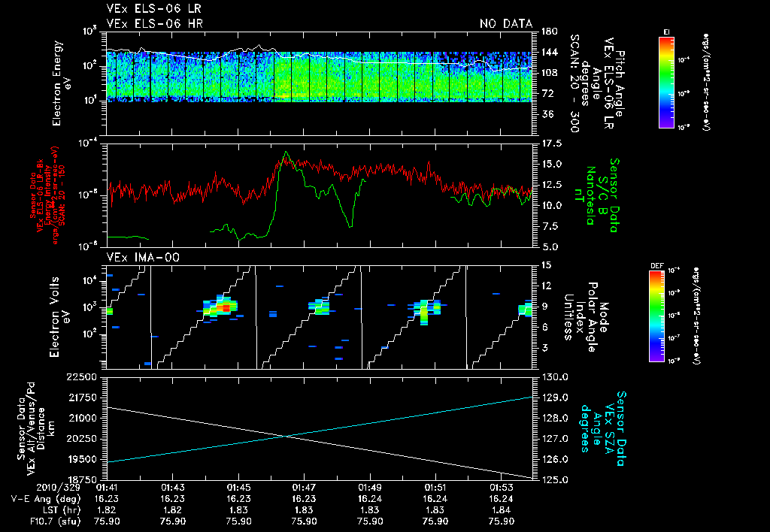Click the 01:41 time tick label
This screenshot has width=770, height=532.
tap(107, 488)
